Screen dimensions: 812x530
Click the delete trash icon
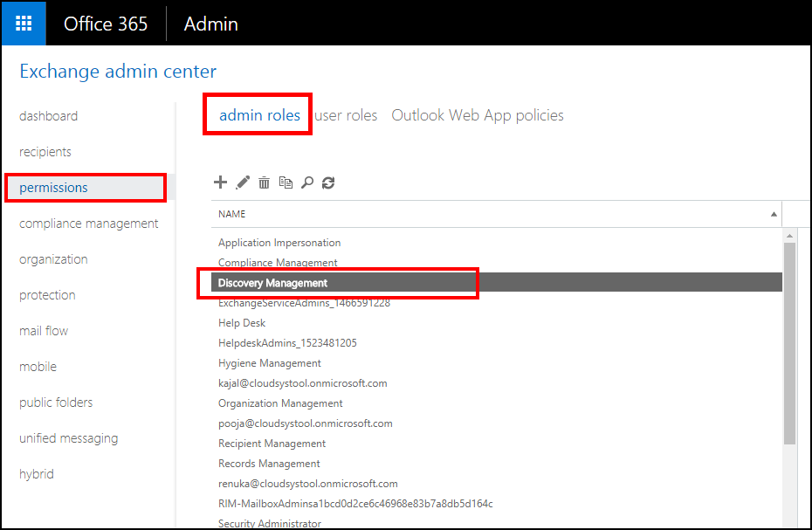pos(264,182)
